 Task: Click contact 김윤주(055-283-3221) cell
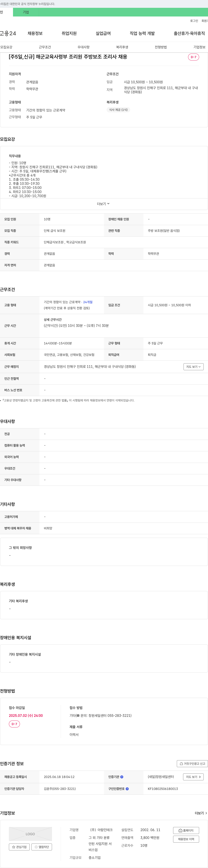[x=60, y=789]
